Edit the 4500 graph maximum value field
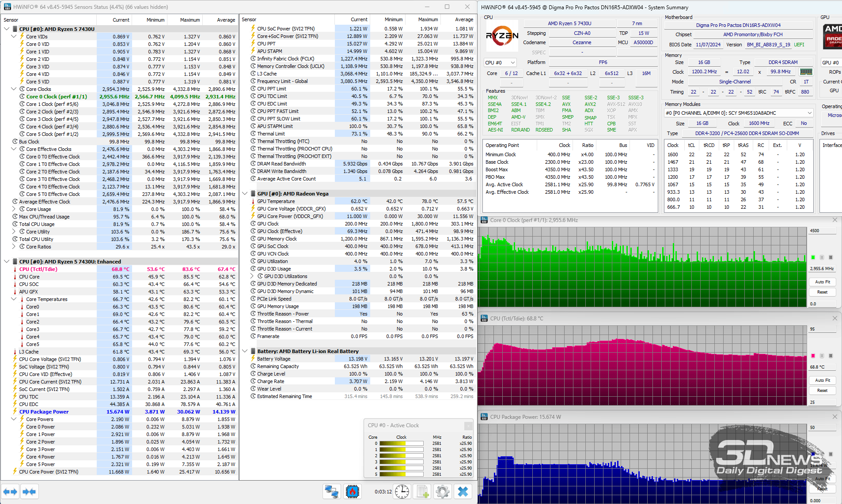The width and height of the screenshot is (842, 504). tap(822, 231)
